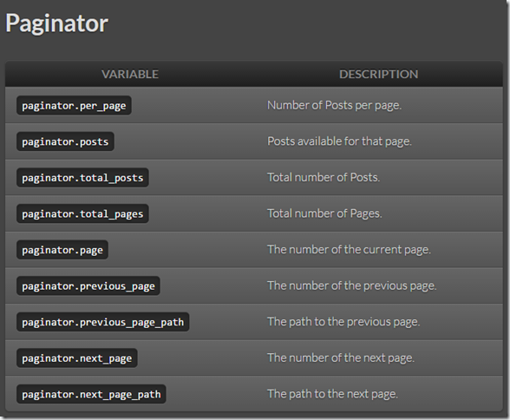Select the paginator.total_posts variable
The height and width of the screenshot is (420, 510).
(82, 178)
